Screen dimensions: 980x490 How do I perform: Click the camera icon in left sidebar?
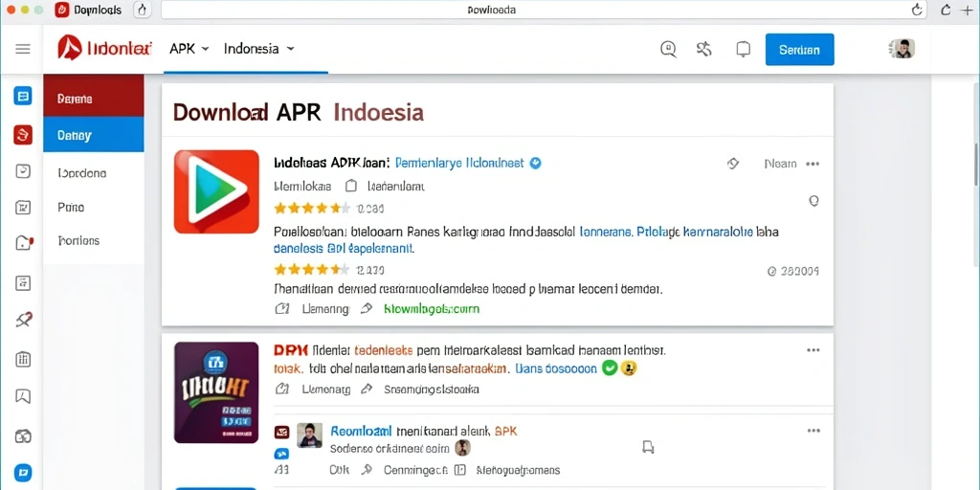click(23, 435)
